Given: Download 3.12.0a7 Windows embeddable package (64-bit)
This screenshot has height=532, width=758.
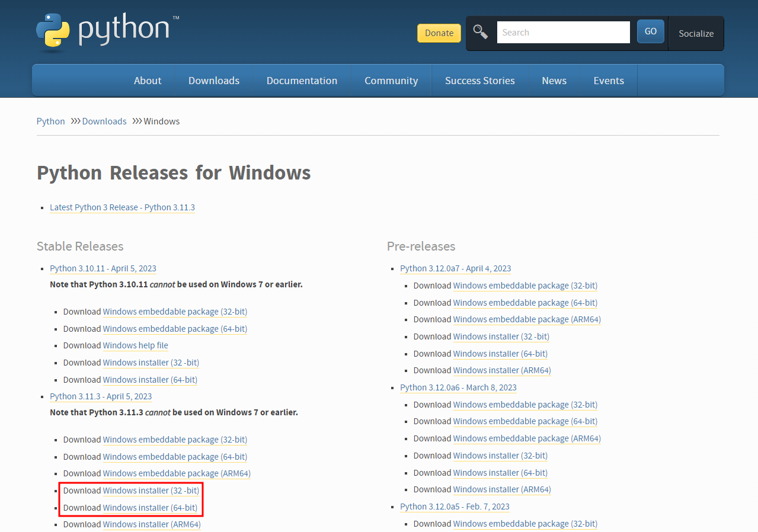Looking at the screenshot, I should pos(525,303).
